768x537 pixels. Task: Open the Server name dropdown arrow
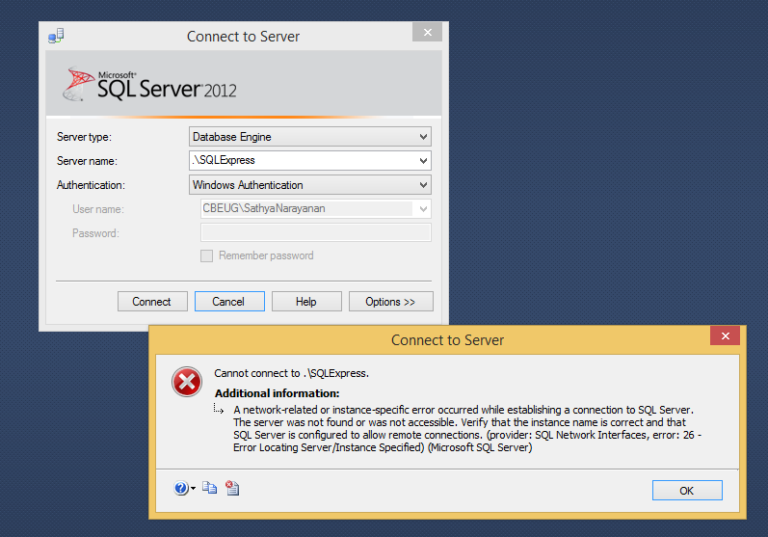(x=423, y=161)
